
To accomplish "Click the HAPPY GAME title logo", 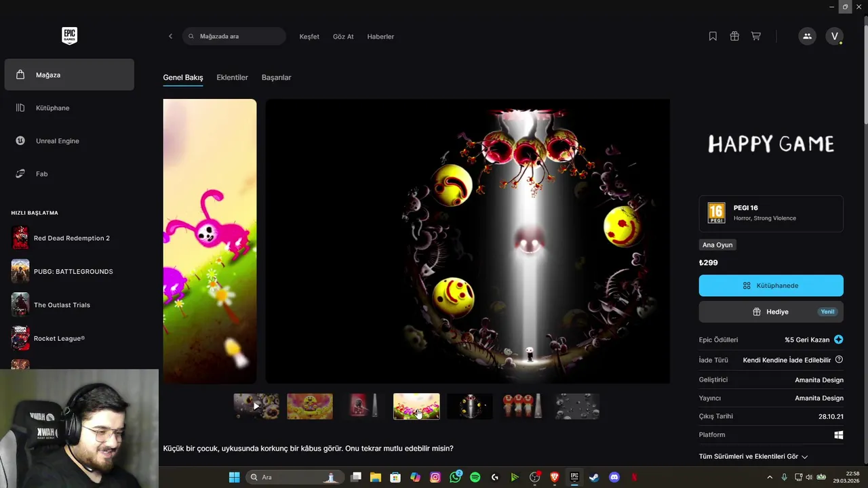I will point(771,144).
